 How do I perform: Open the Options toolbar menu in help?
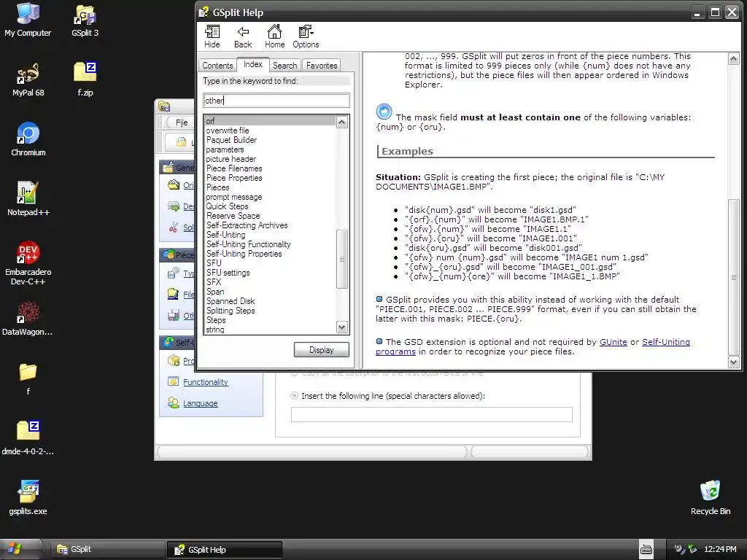click(306, 36)
